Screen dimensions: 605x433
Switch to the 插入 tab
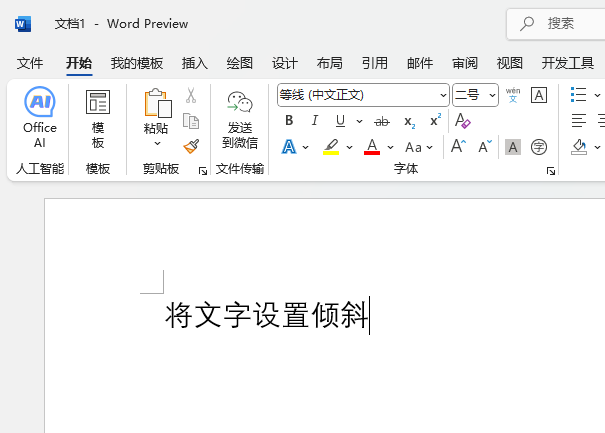195,63
